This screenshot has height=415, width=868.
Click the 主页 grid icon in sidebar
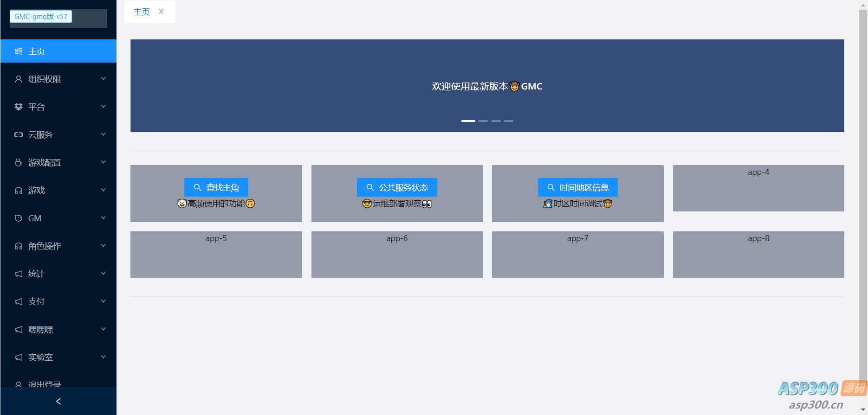[19, 51]
